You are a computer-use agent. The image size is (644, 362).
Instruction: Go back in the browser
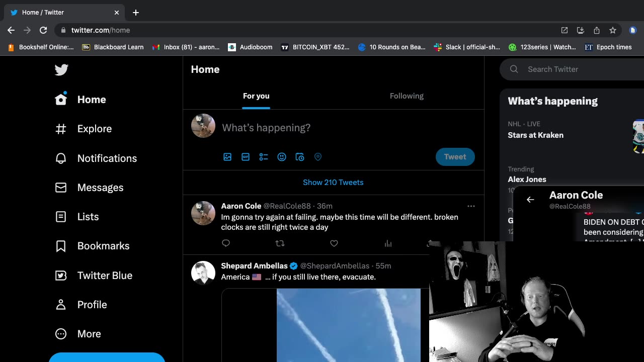pyautogui.click(x=11, y=30)
